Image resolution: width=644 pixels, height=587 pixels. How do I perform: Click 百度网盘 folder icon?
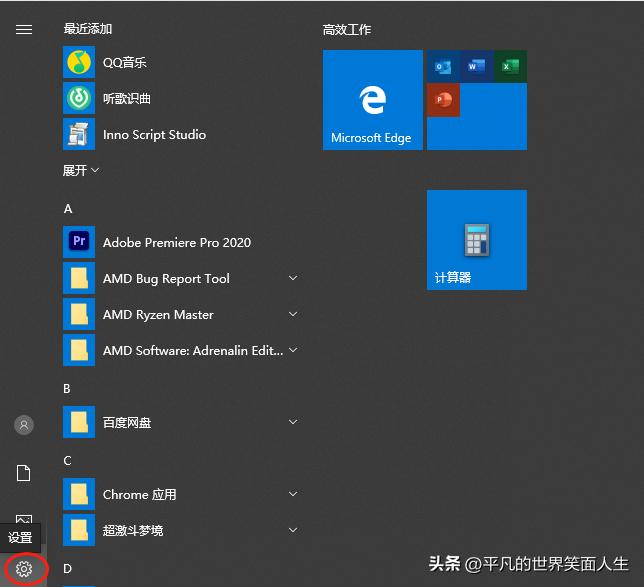click(x=79, y=422)
